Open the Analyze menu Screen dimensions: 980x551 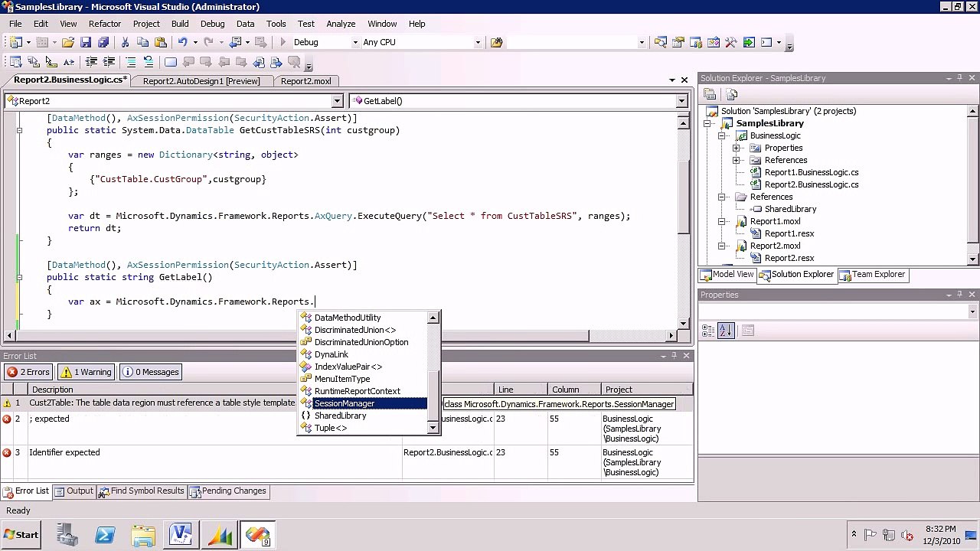[341, 24]
